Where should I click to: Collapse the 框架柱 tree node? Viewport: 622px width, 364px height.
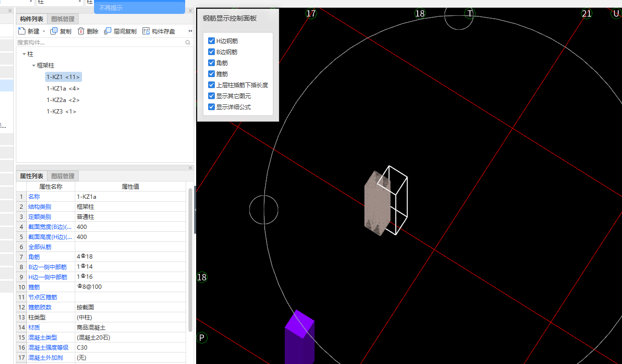tap(34, 66)
